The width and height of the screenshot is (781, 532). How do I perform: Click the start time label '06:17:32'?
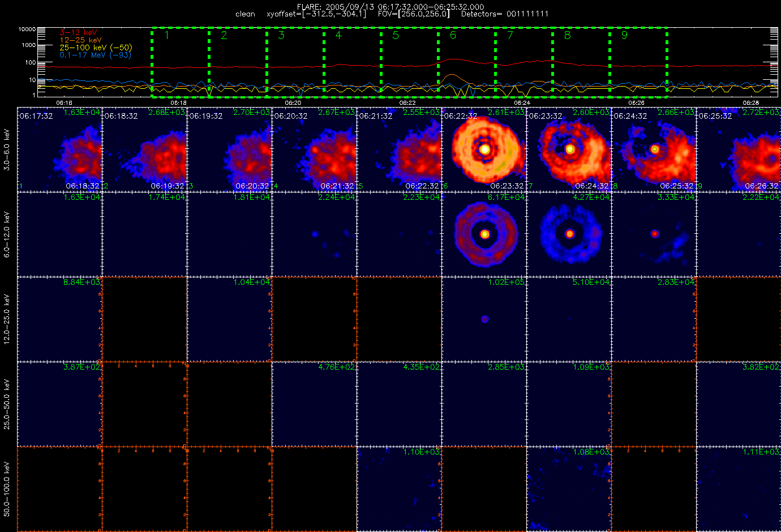(36, 116)
